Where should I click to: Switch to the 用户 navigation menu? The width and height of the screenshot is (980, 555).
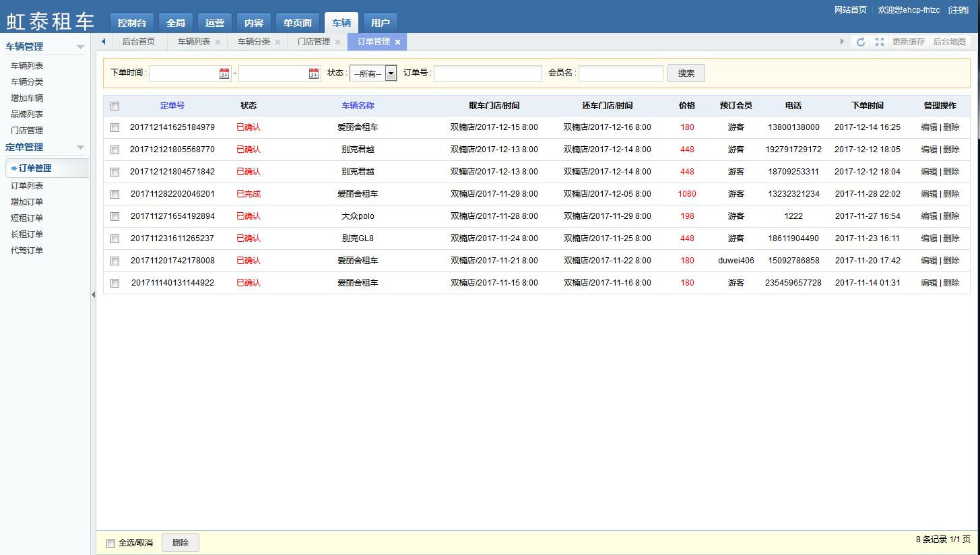(x=380, y=22)
